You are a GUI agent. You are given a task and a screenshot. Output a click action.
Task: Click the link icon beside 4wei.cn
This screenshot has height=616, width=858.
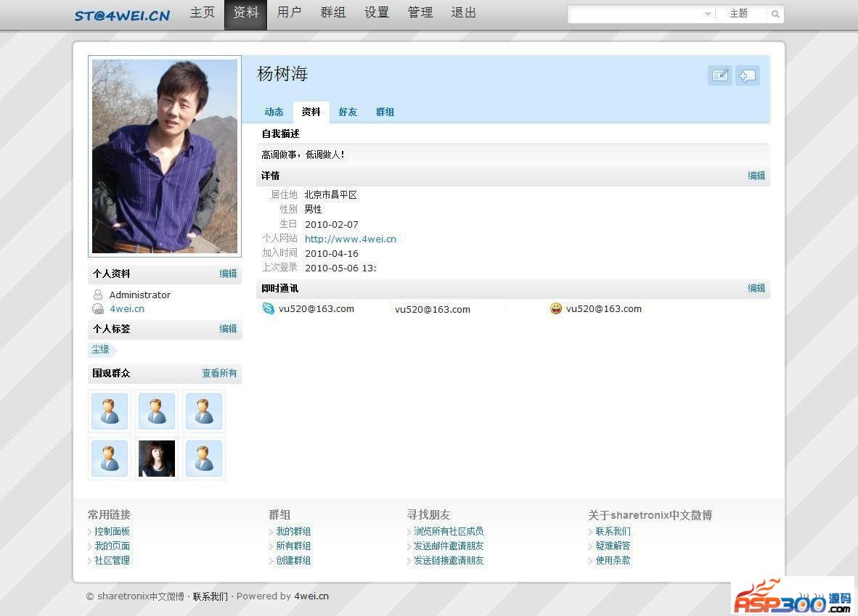click(x=98, y=308)
